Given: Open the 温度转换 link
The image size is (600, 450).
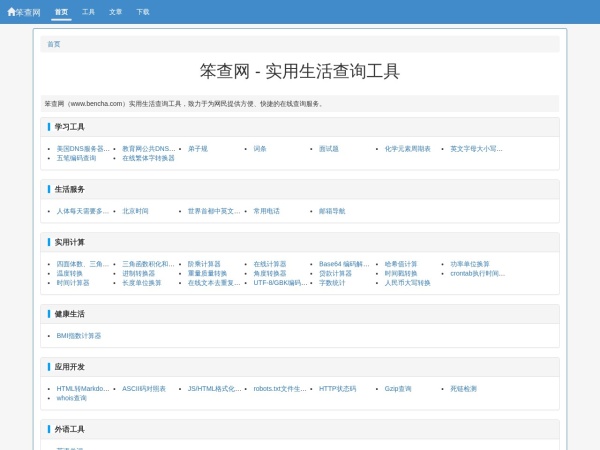Looking at the screenshot, I should coord(70,273).
